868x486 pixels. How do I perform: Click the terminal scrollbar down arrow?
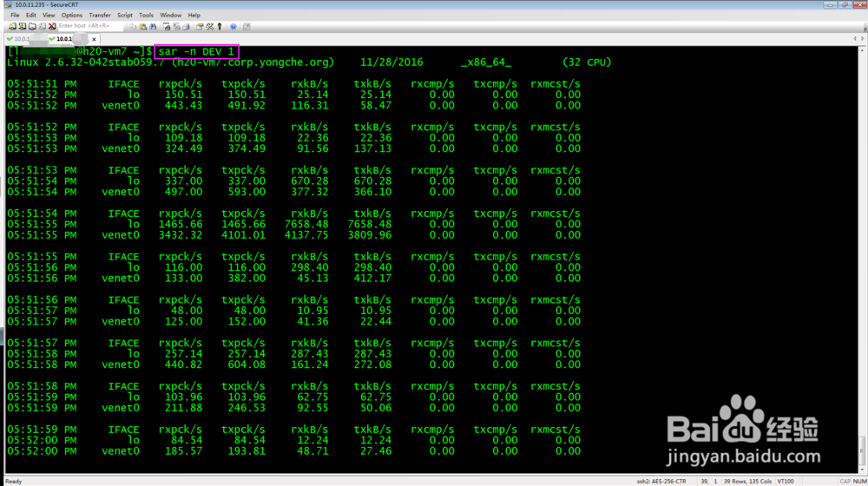pos(862,470)
